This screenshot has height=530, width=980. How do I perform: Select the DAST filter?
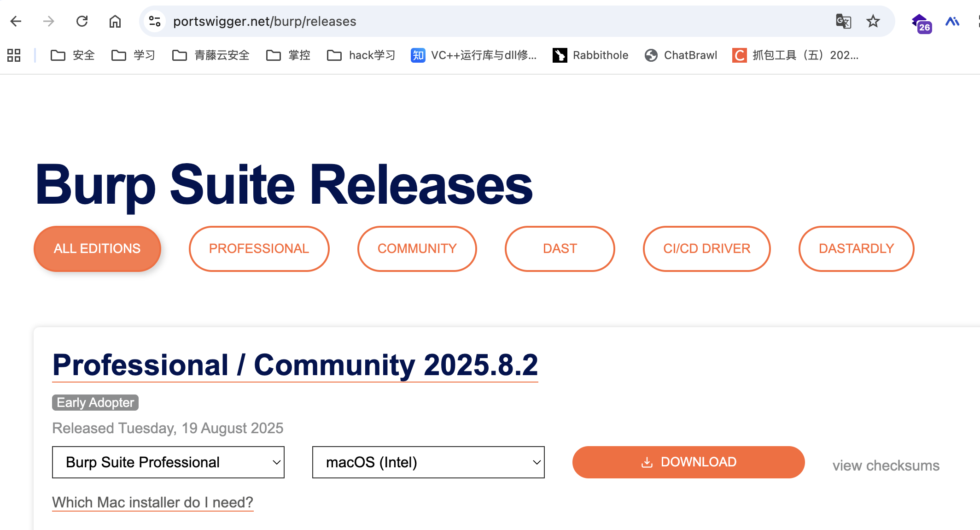(x=560, y=249)
